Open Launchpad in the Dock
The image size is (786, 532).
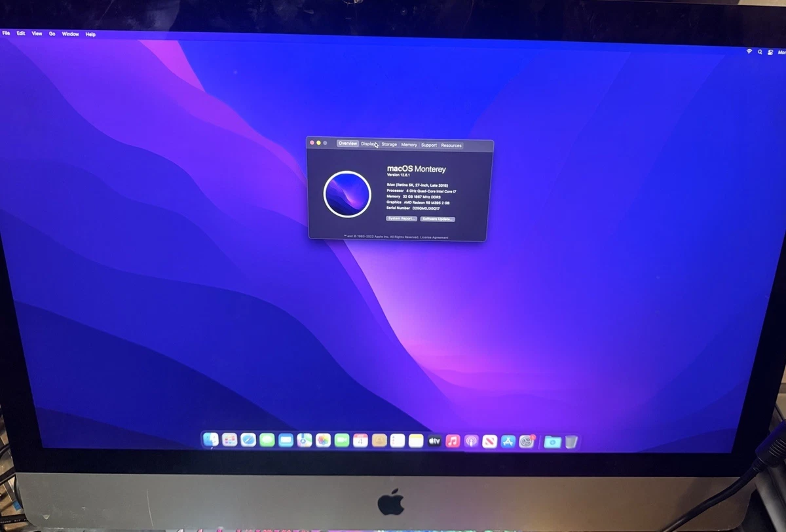point(229,440)
